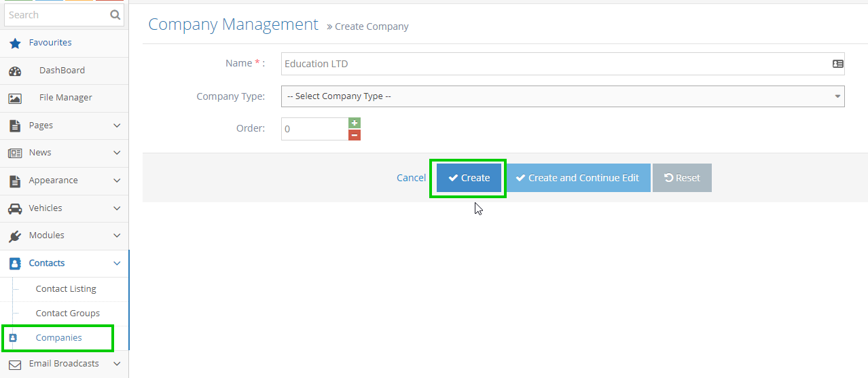
Task: Open the Select Company Type dropdown
Action: click(563, 96)
